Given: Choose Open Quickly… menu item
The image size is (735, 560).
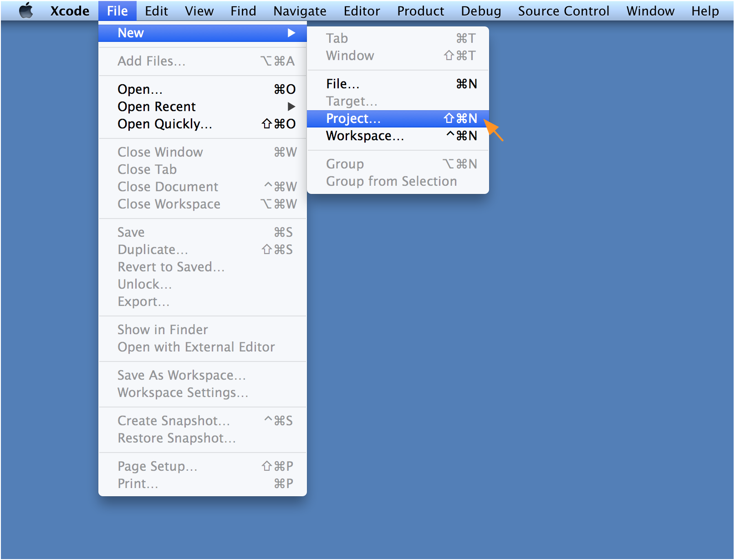Looking at the screenshot, I should 203,124.
